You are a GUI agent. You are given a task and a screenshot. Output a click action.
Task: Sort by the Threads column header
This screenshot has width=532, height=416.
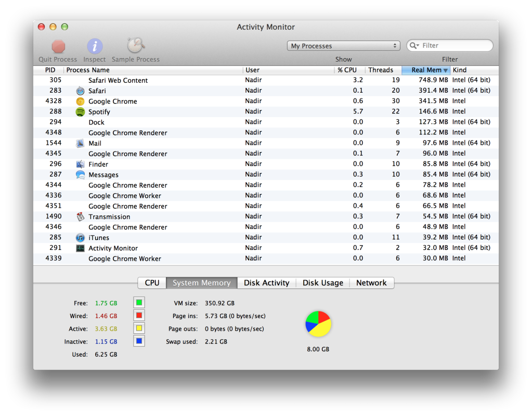383,70
